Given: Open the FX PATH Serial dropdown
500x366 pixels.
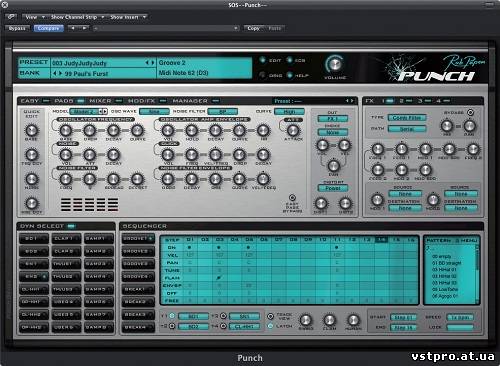Looking at the screenshot, I should 407,129.
